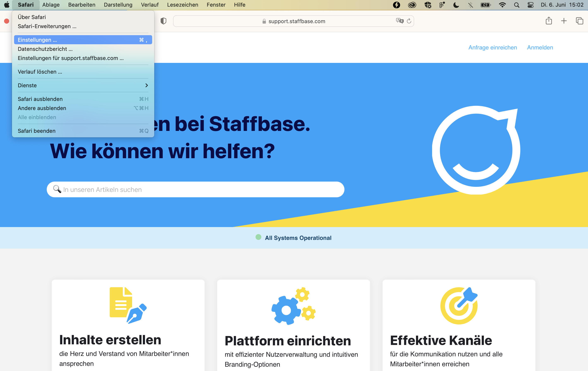Screen dimensions: 588x371
Task: Click the Creative Cloud menu bar icon
Action: [x=412, y=5]
